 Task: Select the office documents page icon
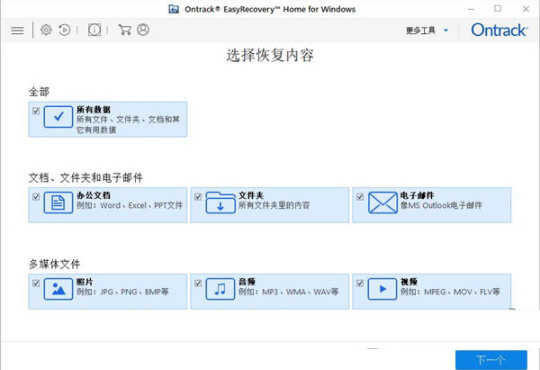click(x=58, y=203)
